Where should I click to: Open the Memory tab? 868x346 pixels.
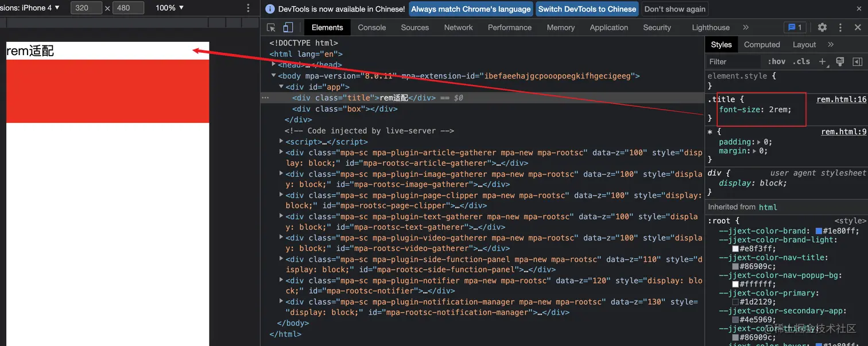tap(561, 28)
